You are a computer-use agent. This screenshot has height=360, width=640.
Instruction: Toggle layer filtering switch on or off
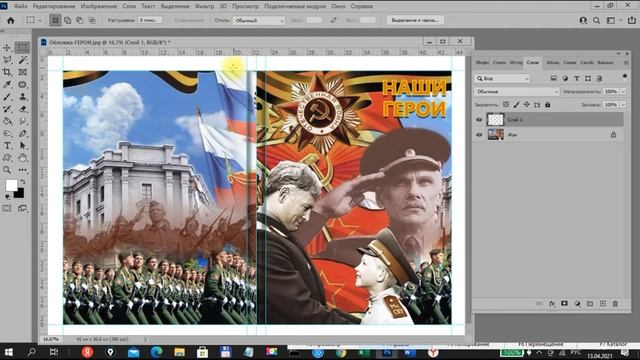click(624, 77)
